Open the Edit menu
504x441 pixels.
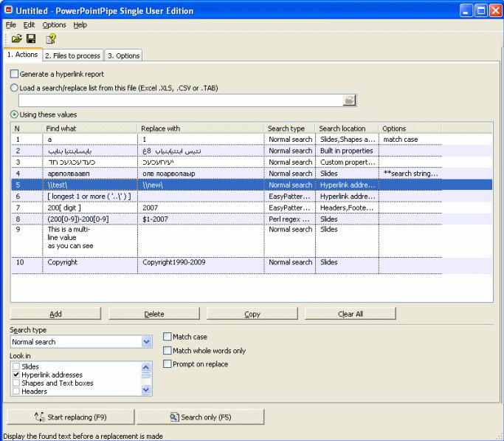pos(29,25)
